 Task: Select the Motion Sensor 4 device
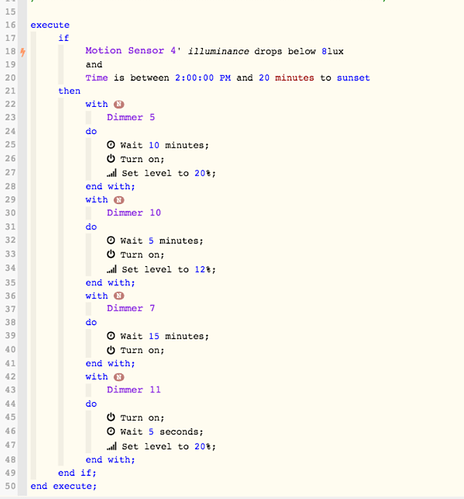pos(133,51)
